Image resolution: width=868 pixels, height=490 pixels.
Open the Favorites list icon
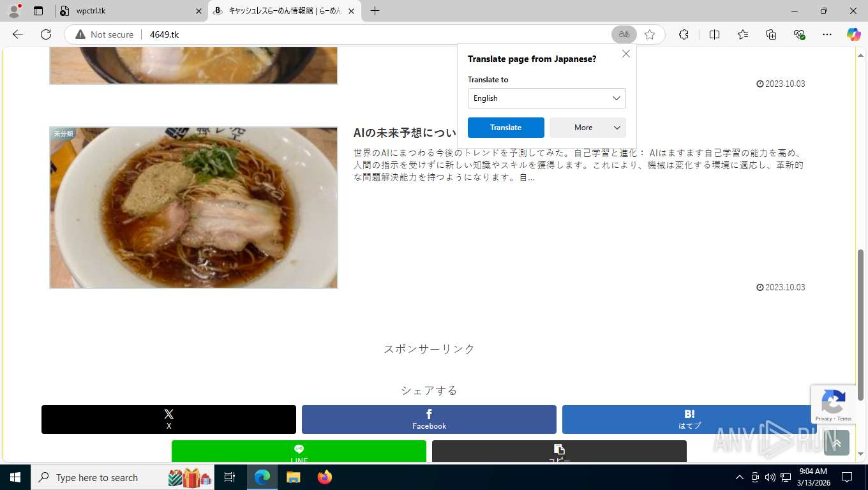[x=743, y=34]
